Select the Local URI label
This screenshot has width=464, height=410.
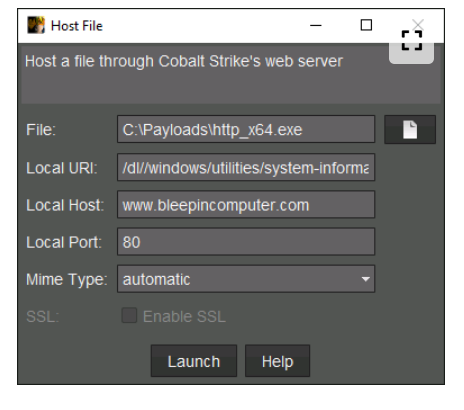coord(62,168)
